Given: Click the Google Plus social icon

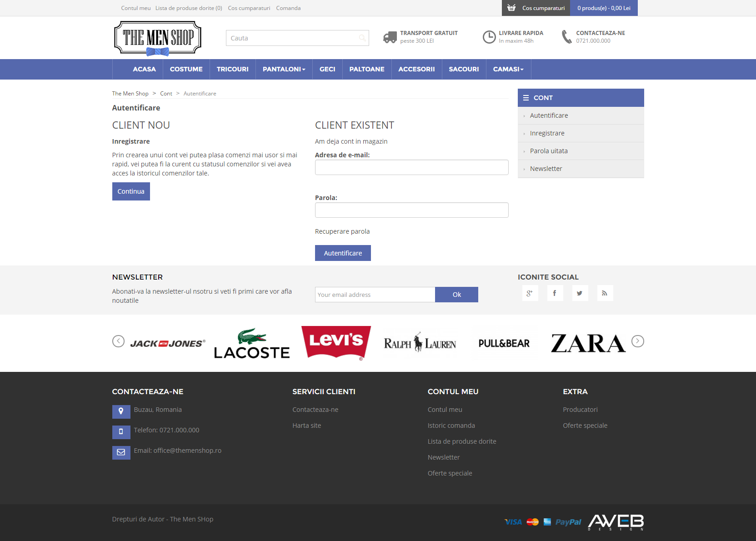Looking at the screenshot, I should 530,293.
